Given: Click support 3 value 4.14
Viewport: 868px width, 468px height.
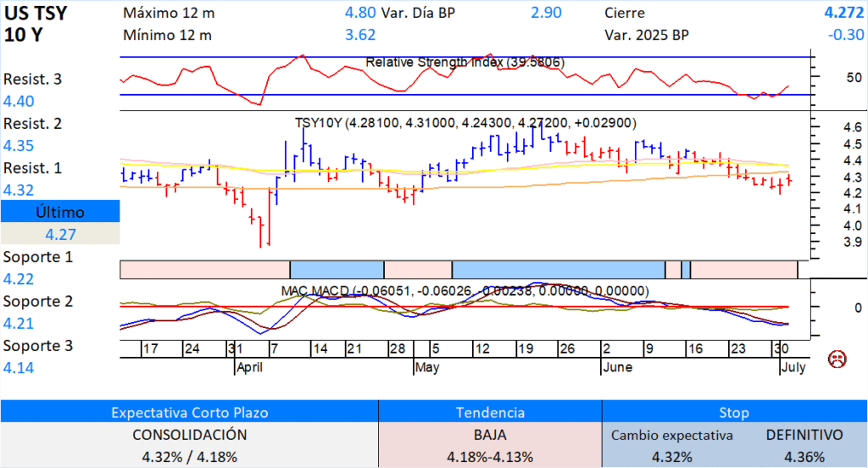Looking at the screenshot, I should click(19, 367).
